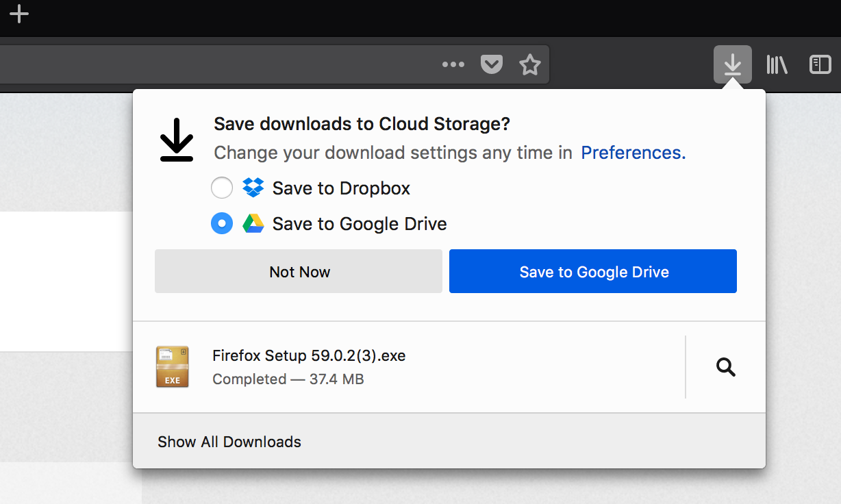Click the Dropbox logo icon
841x504 pixels.
pyautogui.click(x=253, y=188)
